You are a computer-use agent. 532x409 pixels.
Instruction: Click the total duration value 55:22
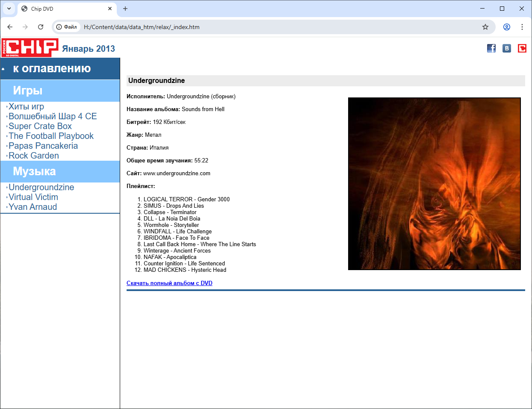tap(201, 160)
